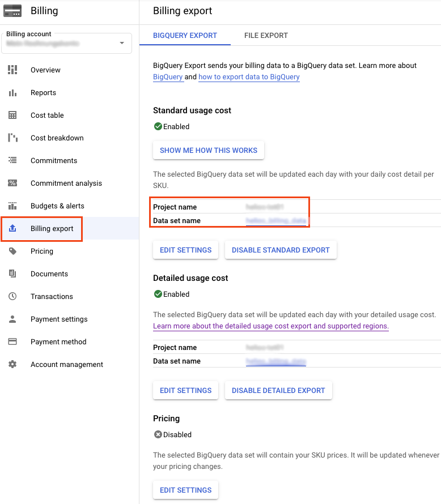Click the Account management gear icon

pyautogui.click(x=12, y=364)
